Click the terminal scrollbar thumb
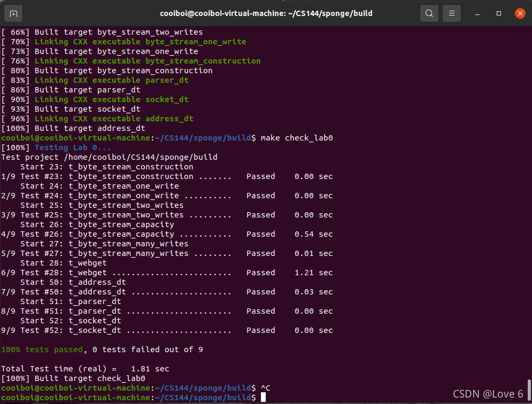The image size is (532, 404). (x=529, y=390)
